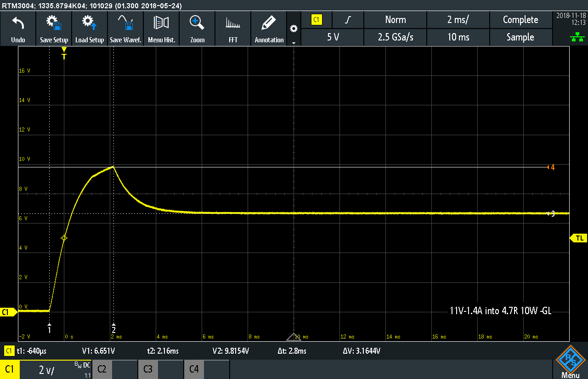Screen dimensions: 588x379
Task: Select the C1 channel tab
Action: [10, 369]
